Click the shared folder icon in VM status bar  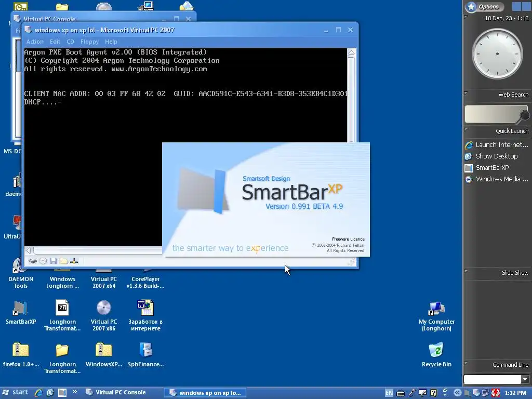pyautogui.click(x=63, y=261)
